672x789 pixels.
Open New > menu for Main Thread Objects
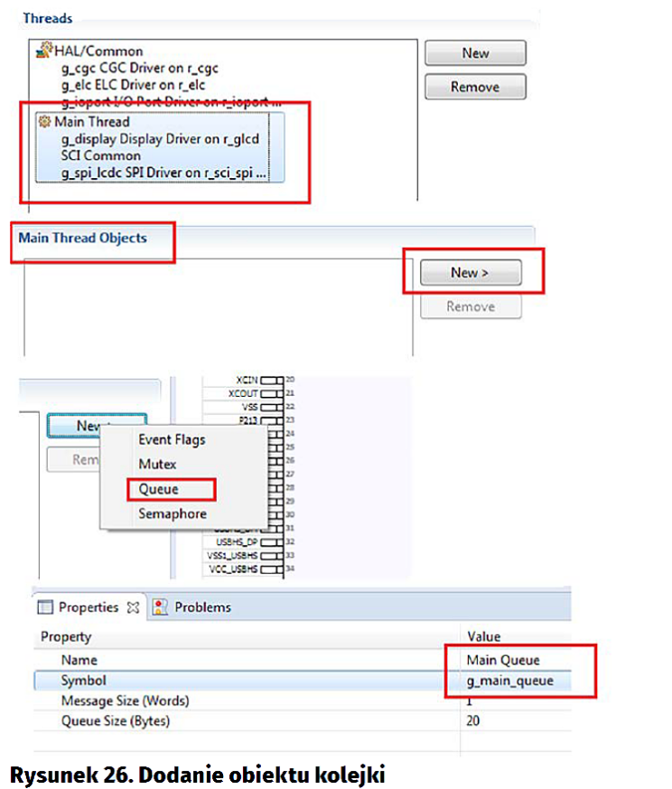[x=470, y=272]
